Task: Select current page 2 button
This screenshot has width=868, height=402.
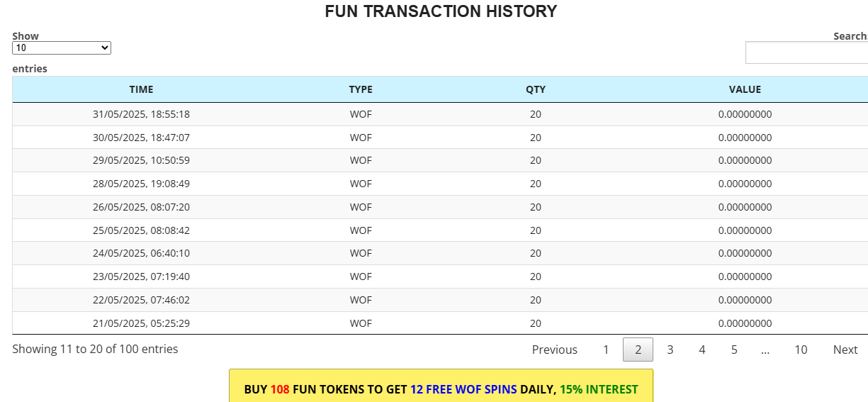Action: [638, 350]
